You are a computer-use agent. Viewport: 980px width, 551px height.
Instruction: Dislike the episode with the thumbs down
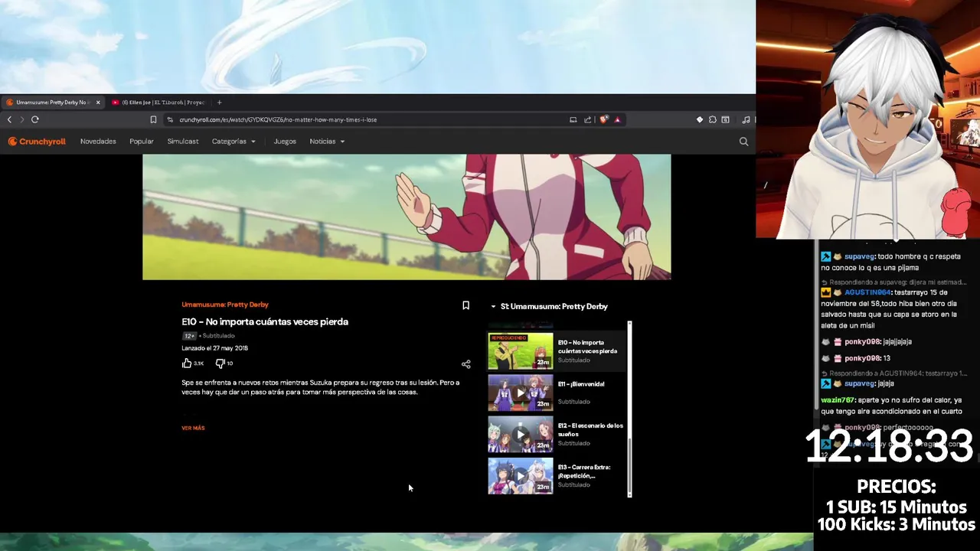point(220,364)
